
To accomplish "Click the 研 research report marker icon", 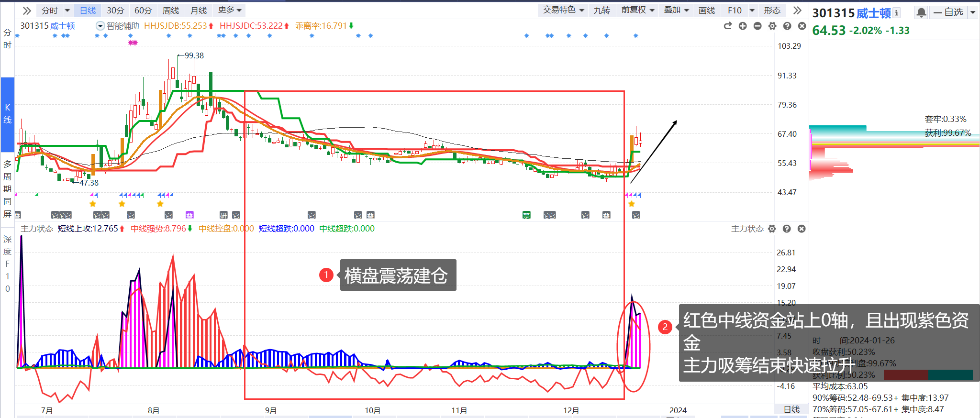I will [223, 215].
